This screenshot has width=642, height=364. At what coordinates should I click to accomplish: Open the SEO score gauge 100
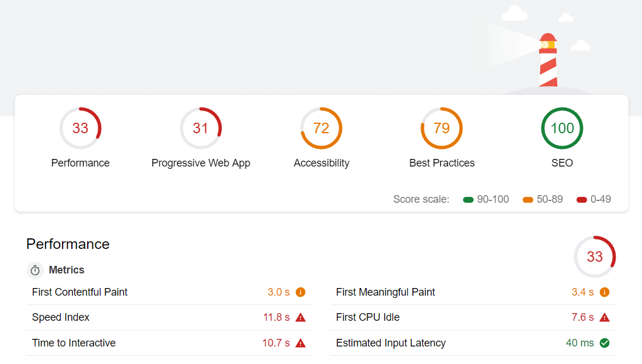562,128
